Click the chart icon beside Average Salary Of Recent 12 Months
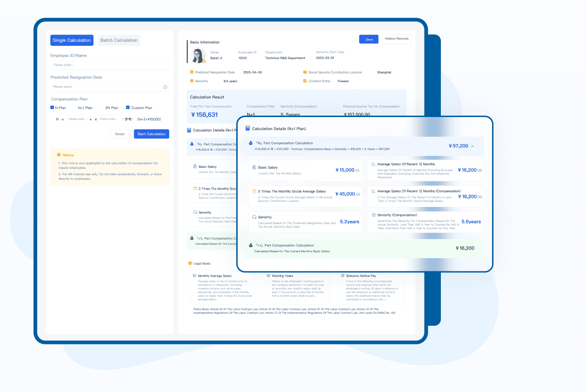The image size is (586, 392). (373, 164)
